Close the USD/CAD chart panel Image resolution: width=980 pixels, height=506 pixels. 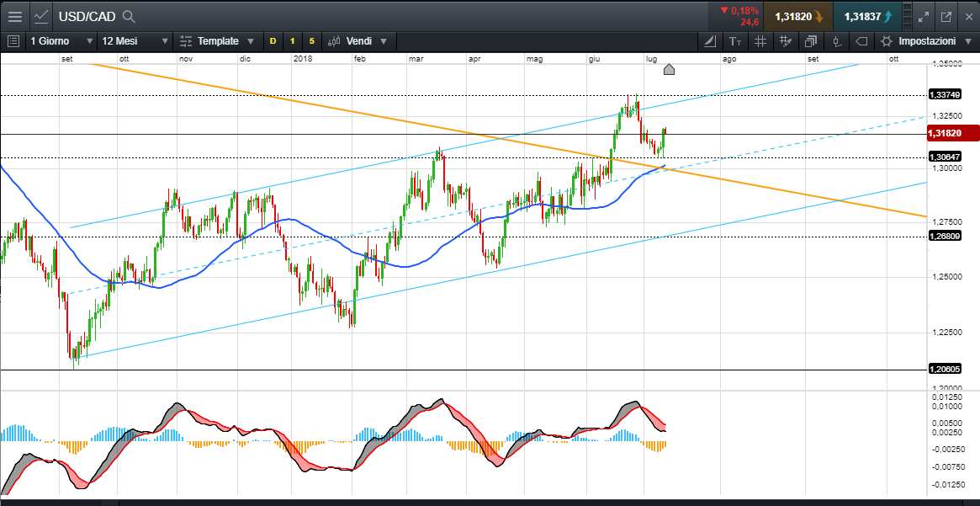point(969,17)
